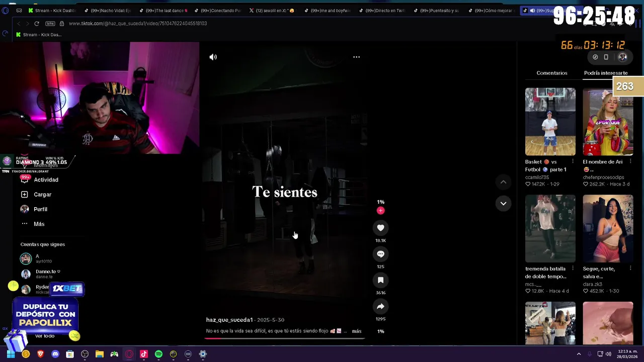644x362 pixels.
Task: Open options for El nombre de Ari card
Action: pyautogui.click(x=630, y=161)
